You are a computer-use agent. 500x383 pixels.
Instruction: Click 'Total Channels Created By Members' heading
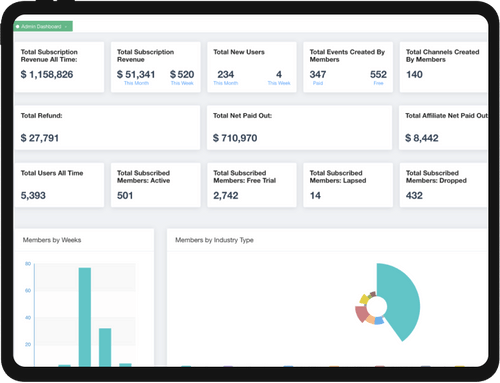(x=443, y=56)
